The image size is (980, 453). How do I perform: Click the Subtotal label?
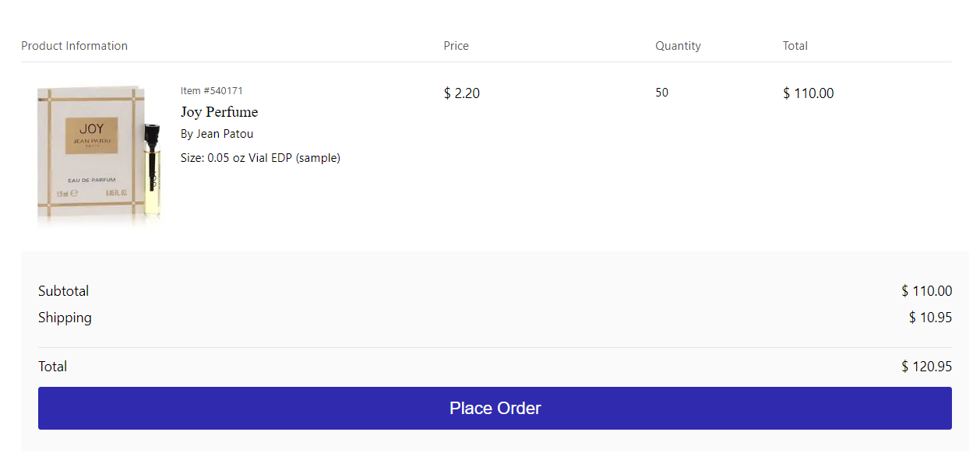click(63, 291)
